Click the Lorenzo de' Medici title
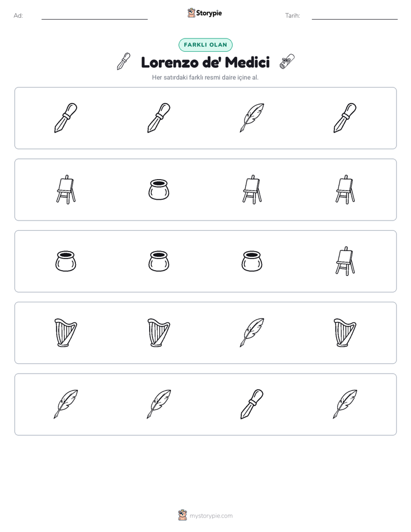Screen dimensions: 411x532 [x=205, y=62]
